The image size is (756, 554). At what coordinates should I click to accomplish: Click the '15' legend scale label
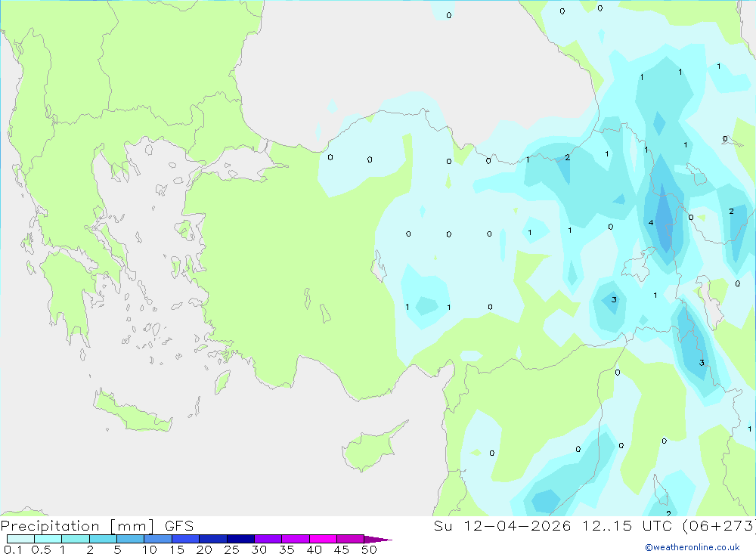pyautogui.click(x=176, y=549)
